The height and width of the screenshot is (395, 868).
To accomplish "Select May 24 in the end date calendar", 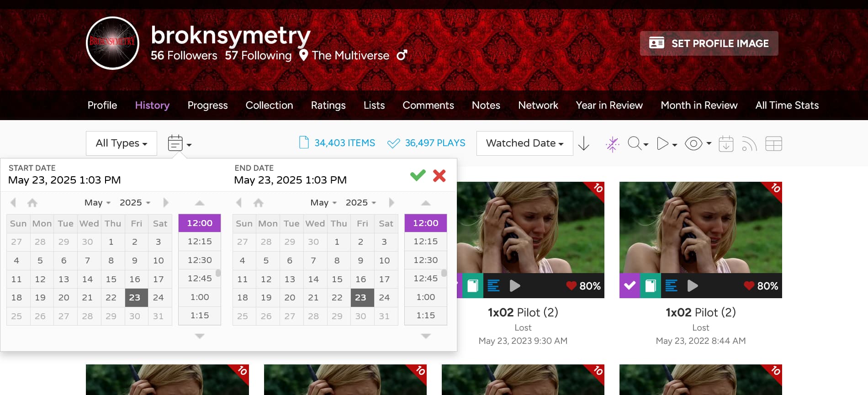I will pyautogui.click(x=384, y=298).
